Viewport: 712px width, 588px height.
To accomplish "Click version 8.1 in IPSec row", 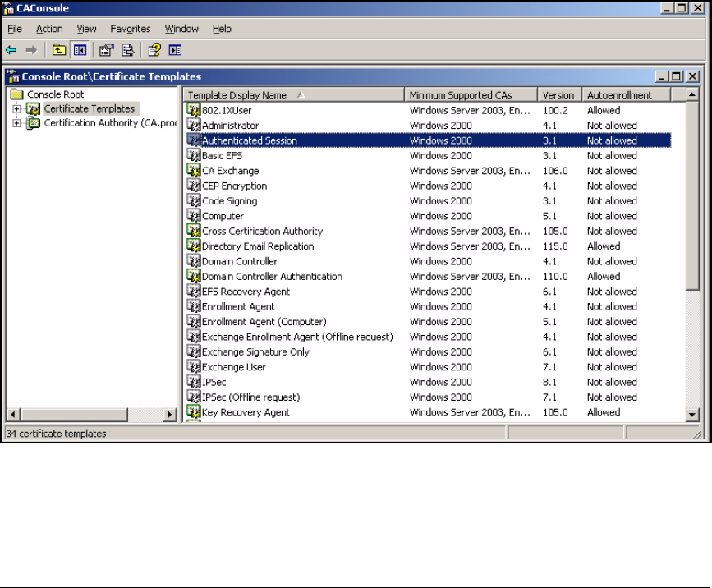I will (x=549, y=382).
